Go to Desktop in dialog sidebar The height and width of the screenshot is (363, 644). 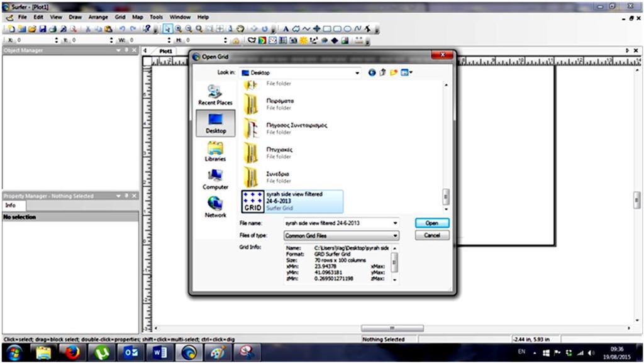(x=216, y=123)
